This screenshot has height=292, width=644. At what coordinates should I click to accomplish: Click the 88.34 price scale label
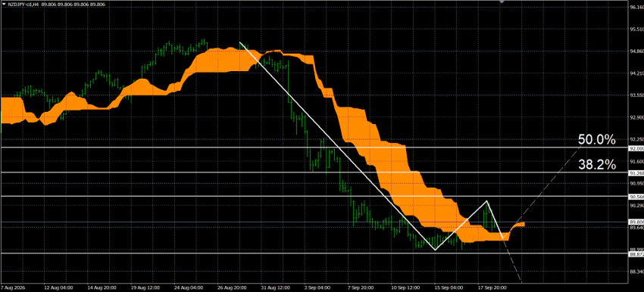pos(636,272)
